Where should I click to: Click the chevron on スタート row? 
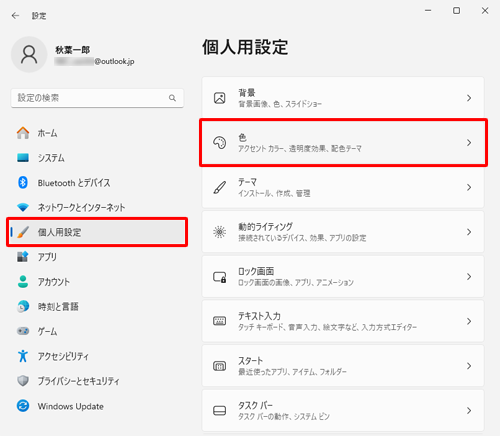[469, 366]
